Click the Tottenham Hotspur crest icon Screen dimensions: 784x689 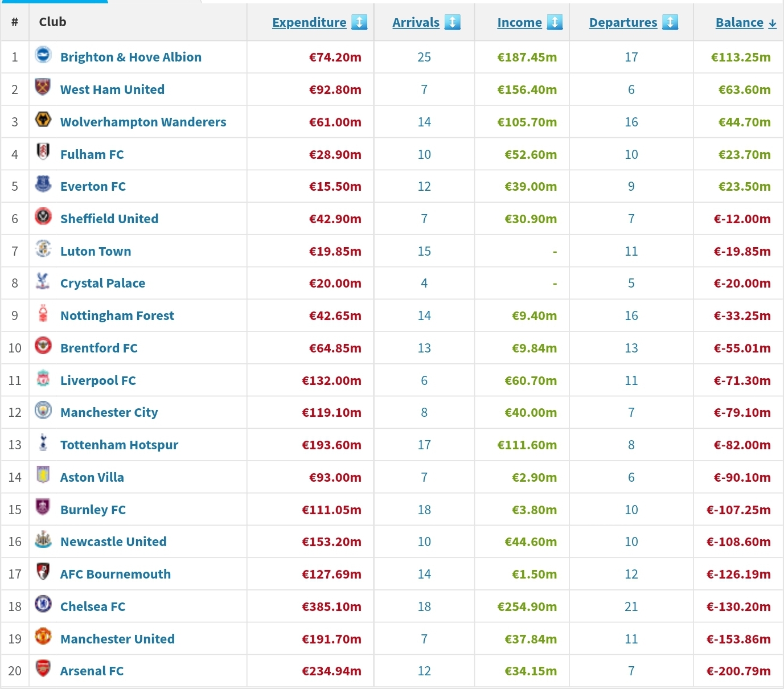point(43,442)
